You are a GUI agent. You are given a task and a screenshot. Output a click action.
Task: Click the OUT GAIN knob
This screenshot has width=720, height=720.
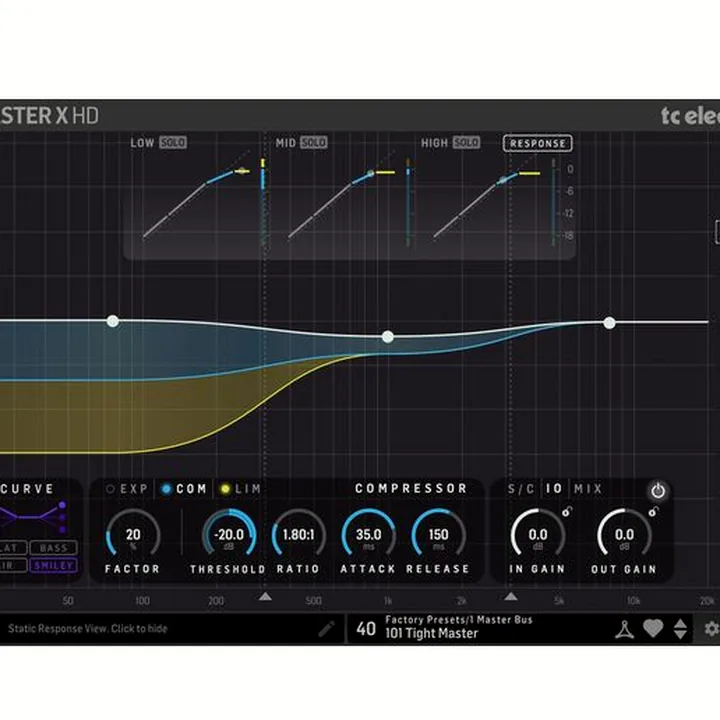point(624,534)
